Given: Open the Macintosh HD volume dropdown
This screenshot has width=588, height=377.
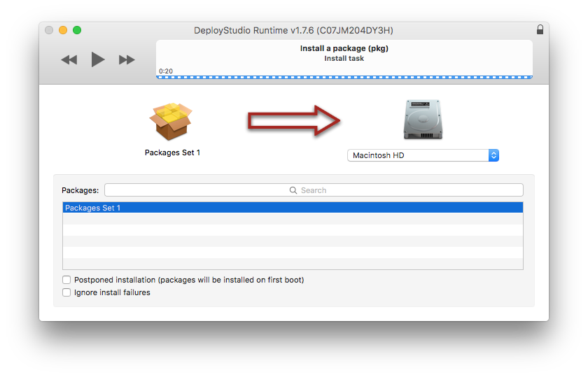Looking at the screenshot, I should (x=423, y=155).
